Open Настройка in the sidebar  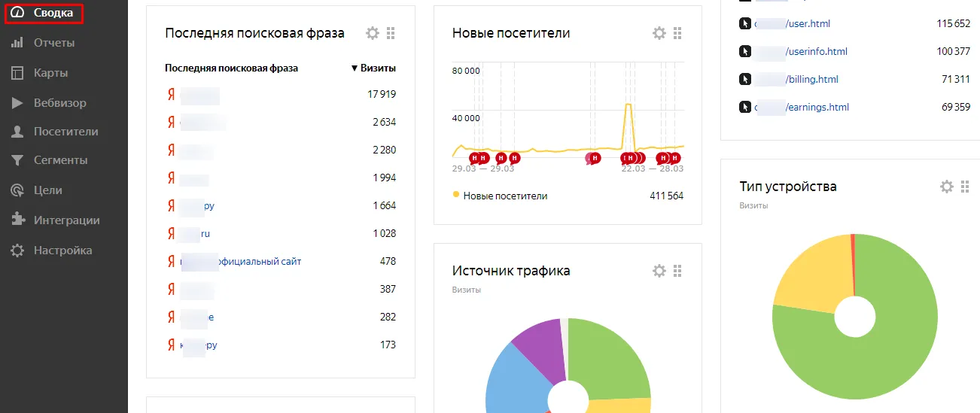[x=62, y=251]
